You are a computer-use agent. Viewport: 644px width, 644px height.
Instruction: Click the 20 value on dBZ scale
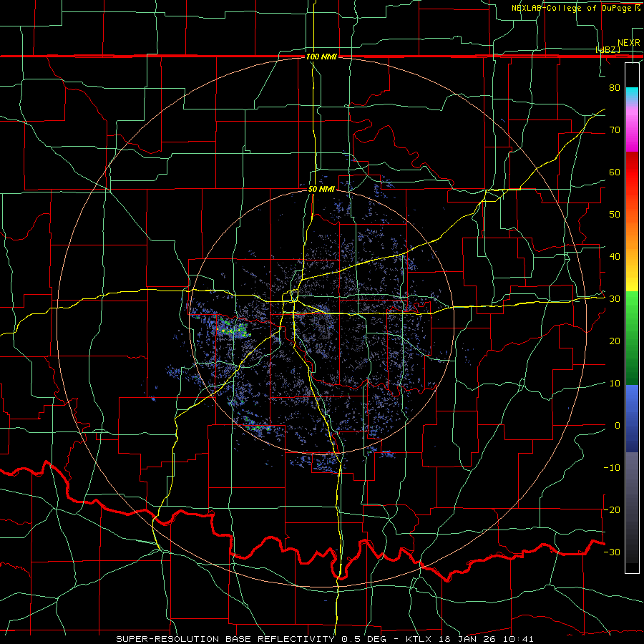point(615,341)
